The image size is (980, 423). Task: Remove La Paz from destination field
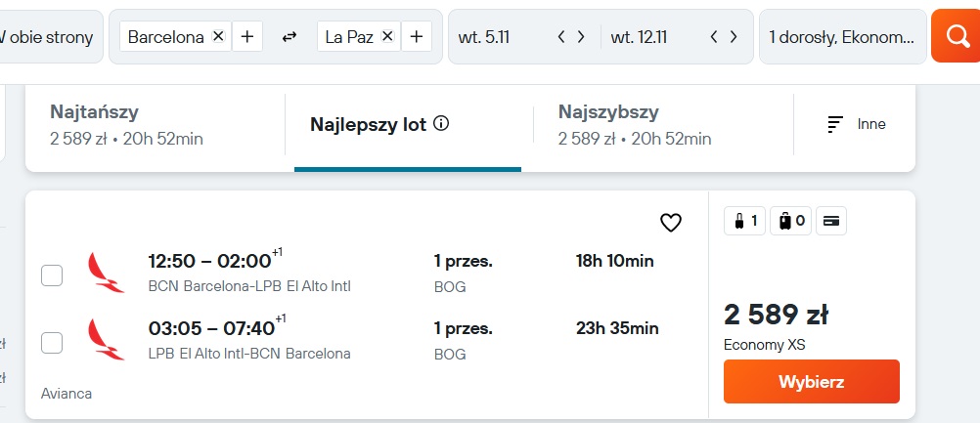(x=387, y=36)
